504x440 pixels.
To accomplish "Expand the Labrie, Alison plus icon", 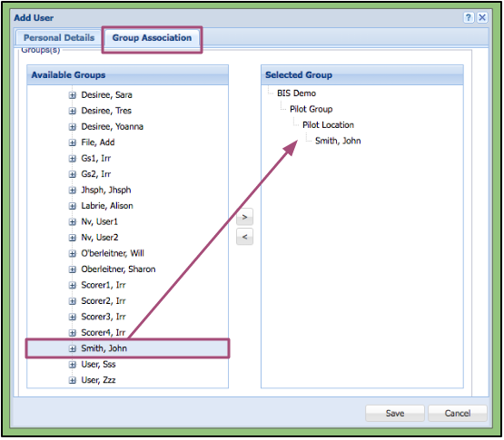I will (73, 206).
